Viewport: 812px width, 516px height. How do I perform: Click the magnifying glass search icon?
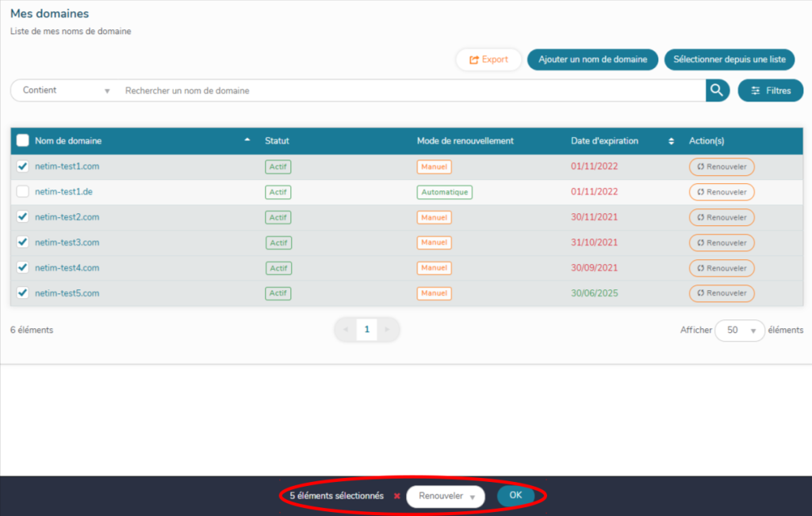point(717,90)
